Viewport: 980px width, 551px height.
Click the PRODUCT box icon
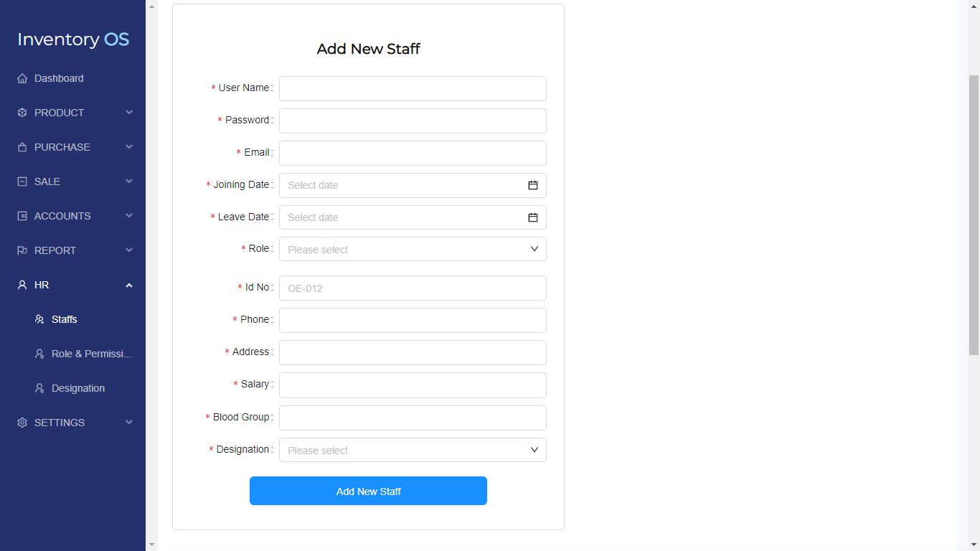click(x=22, y=113)
